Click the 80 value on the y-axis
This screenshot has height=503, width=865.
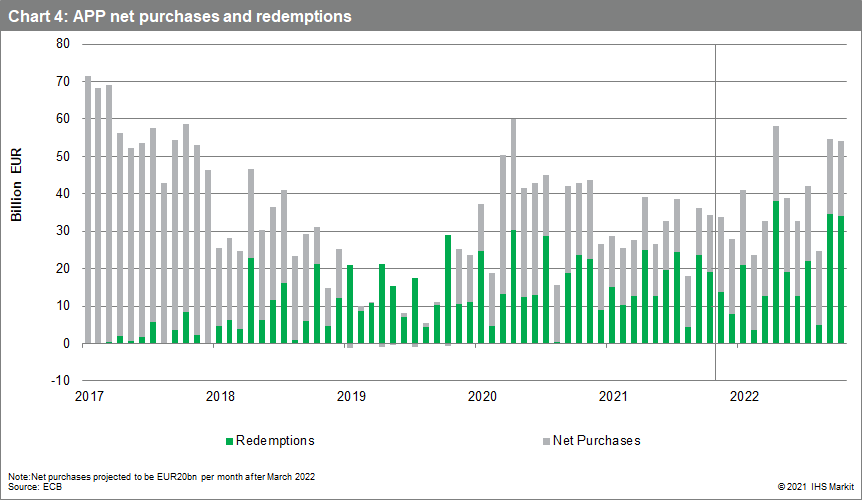tap(62, 44)
